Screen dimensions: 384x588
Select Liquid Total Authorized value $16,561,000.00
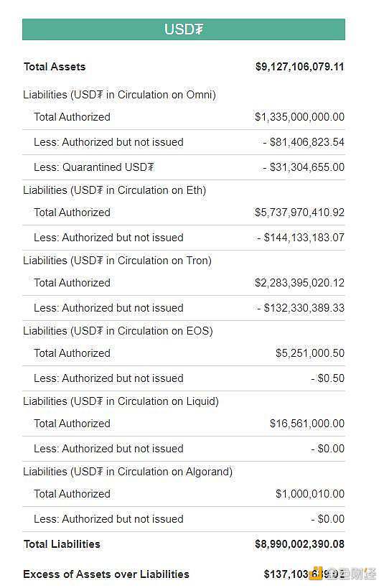pos(307,424)
